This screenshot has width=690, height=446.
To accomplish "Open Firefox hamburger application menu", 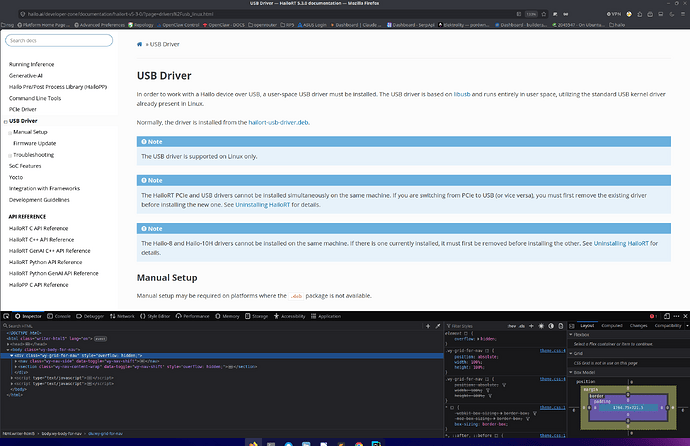I will pyautogui.click(x=683, y=14).
